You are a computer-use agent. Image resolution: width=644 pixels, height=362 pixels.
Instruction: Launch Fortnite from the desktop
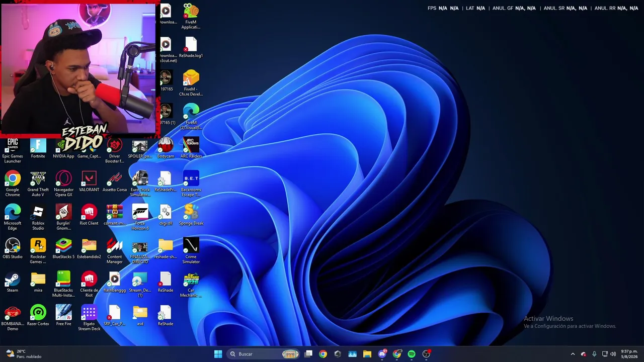tap(38, 148)
